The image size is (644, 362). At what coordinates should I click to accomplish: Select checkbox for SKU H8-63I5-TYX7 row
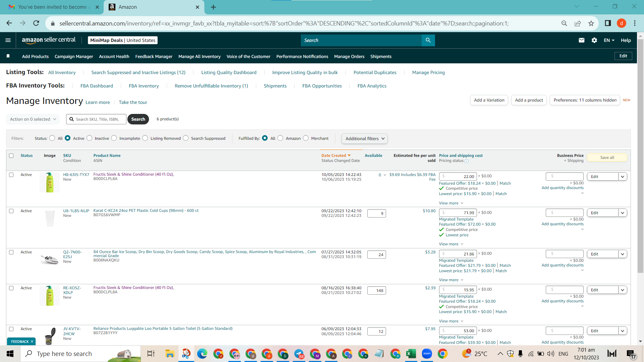point(11,175)
